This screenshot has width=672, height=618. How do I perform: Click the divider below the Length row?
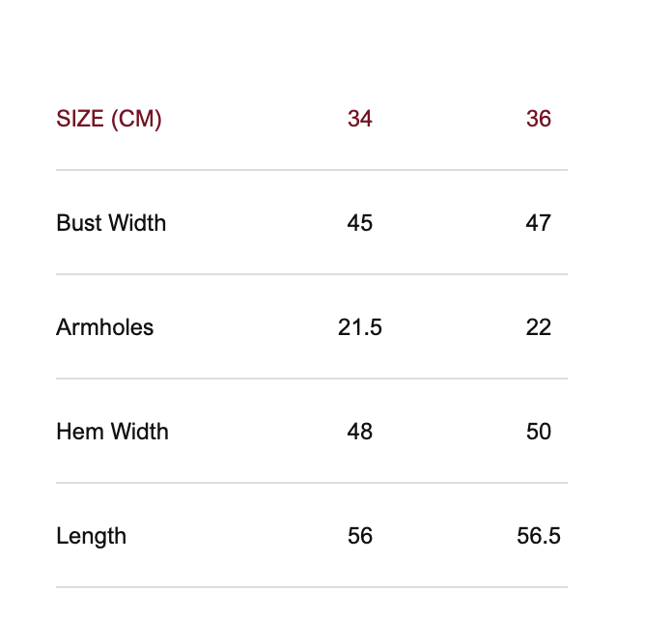tap(312, 587)
